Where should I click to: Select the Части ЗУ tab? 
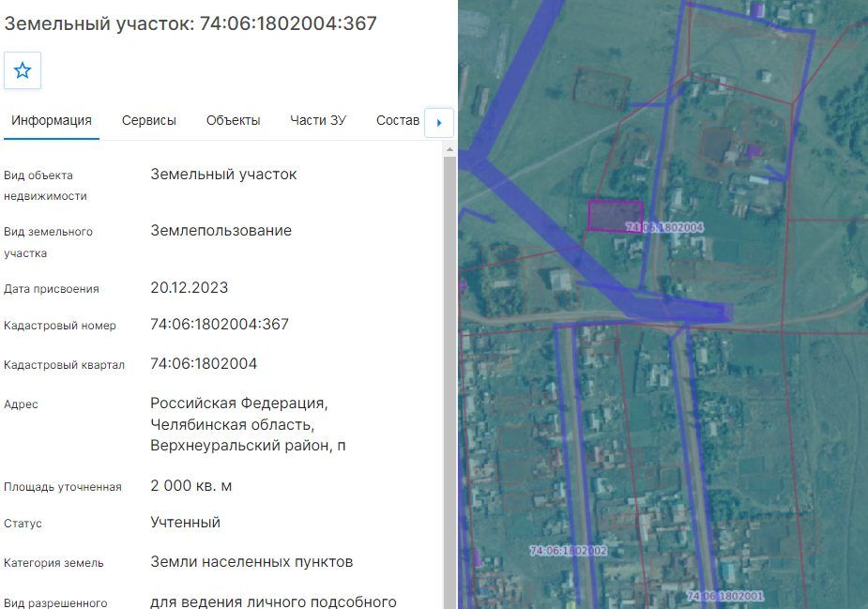tap(318, 120)
